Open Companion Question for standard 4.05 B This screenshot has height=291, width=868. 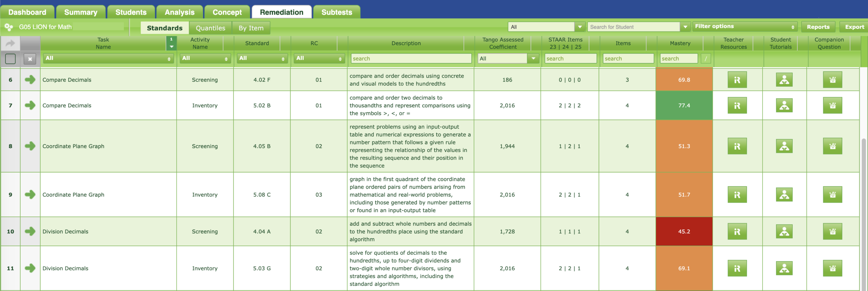pos(832,146)
